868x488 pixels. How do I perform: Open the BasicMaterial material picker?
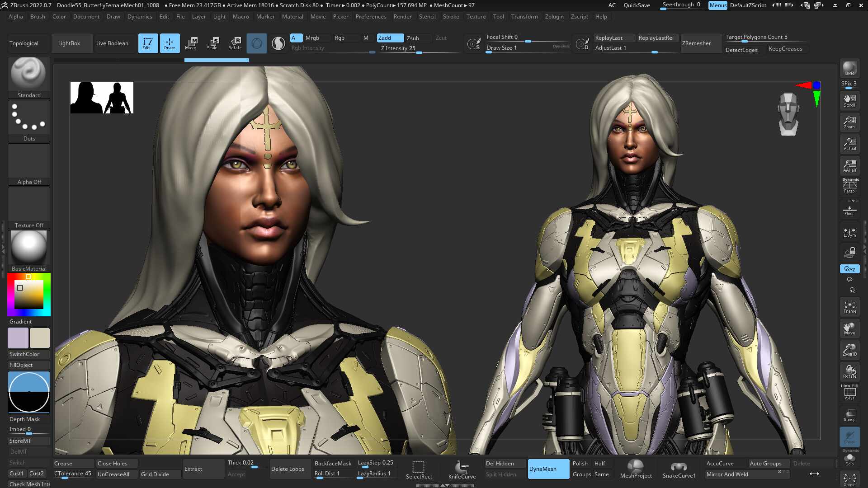coord(29,251)
